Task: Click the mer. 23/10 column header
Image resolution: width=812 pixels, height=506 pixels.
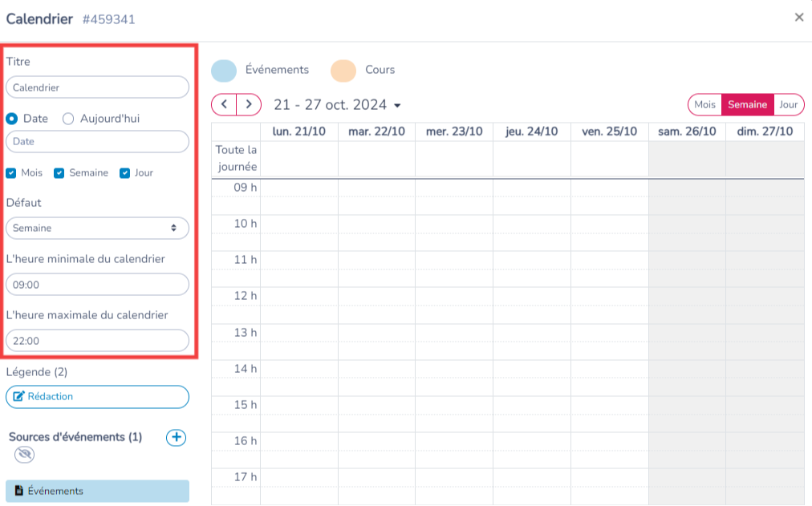Action: tap(454, 132)
